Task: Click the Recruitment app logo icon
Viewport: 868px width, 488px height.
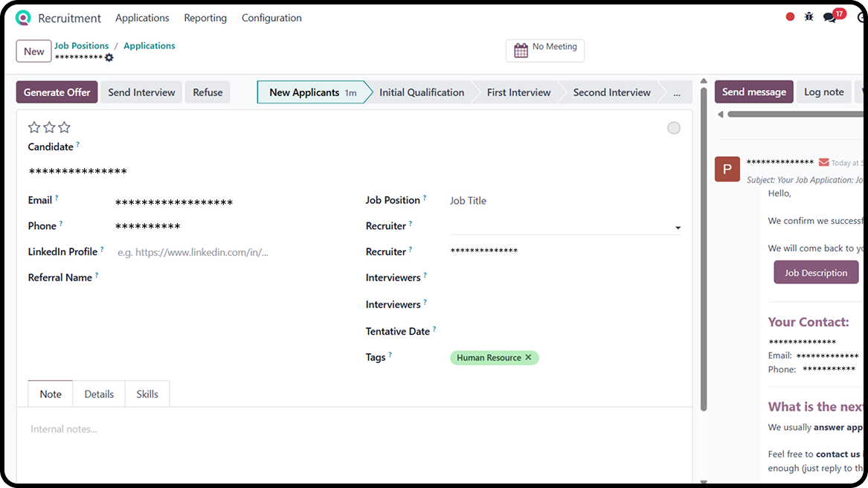Action: click(x=24, y=18)
